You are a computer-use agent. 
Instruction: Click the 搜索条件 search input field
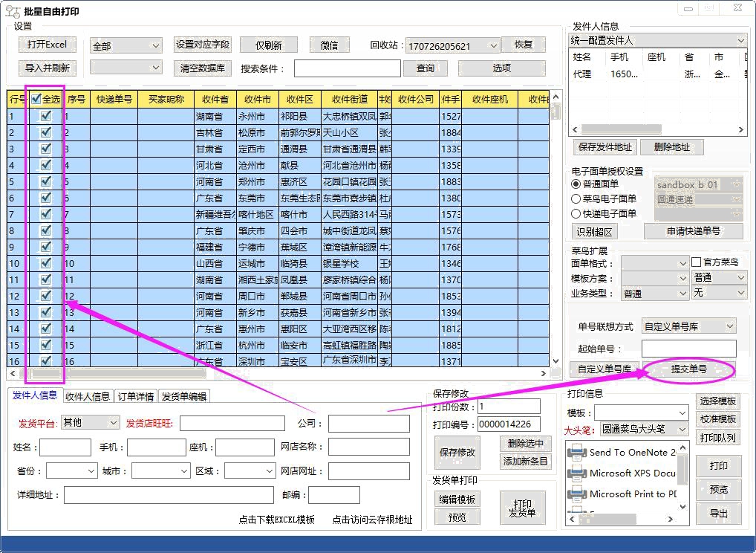point(347,68)
